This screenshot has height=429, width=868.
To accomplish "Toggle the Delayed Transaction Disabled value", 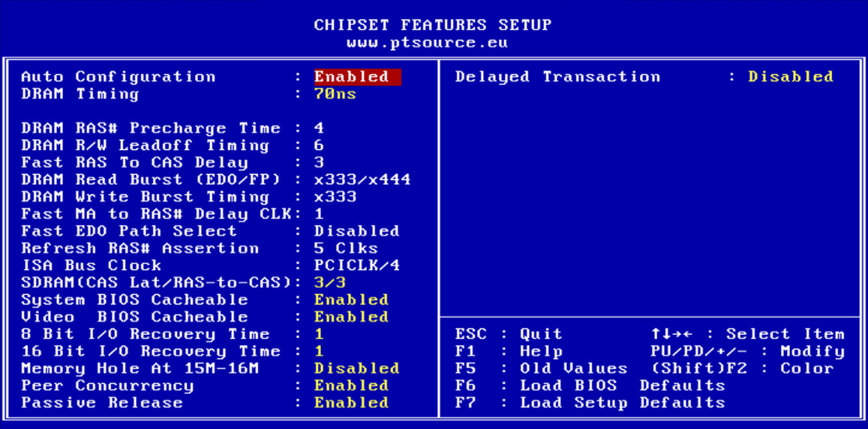I will pyautogui.click(x=791, y=77).
